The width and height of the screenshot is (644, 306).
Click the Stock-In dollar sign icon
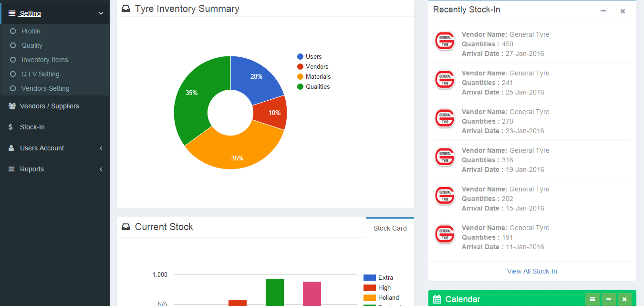click(x=11, y=127)
